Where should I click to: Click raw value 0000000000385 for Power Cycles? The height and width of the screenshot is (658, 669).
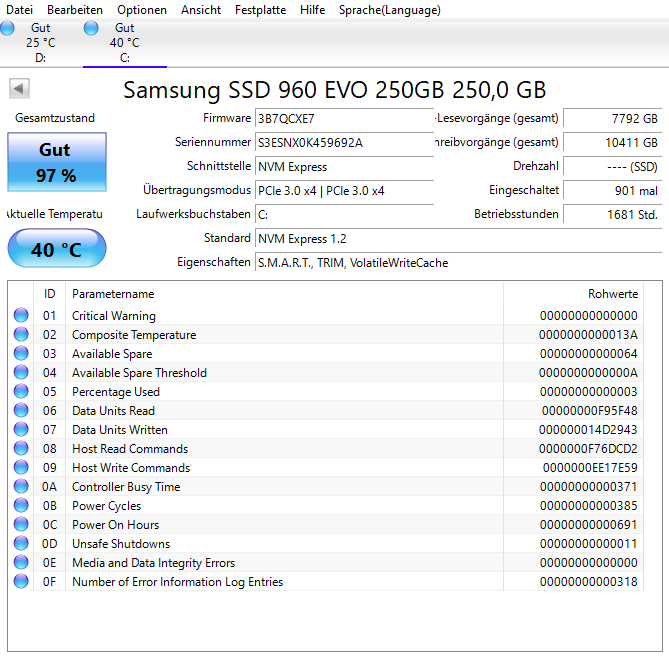[x=588, y=506]
